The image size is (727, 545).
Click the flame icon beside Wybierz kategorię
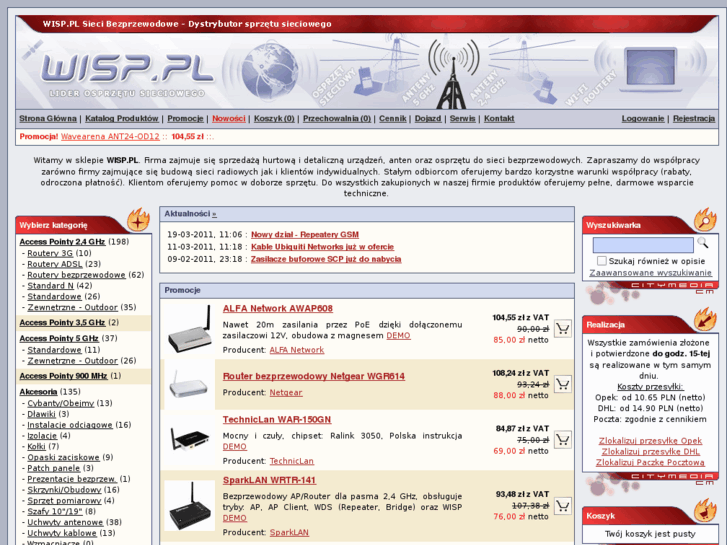click(x=138, y=220)
